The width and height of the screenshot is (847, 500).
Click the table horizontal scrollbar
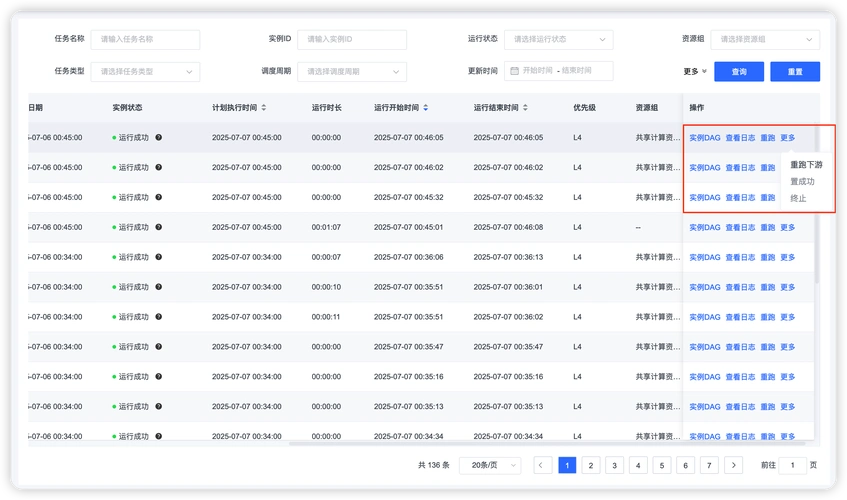[547, 444]
